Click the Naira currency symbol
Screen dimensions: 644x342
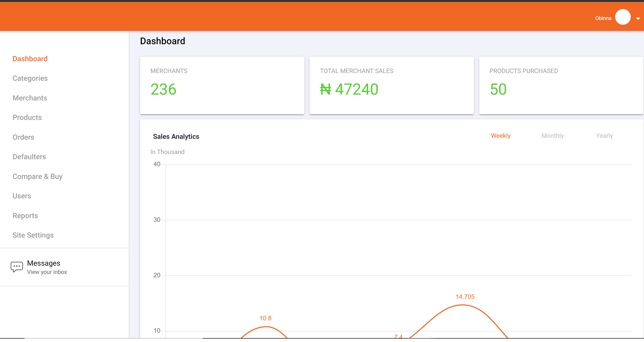tap(326, 89)
